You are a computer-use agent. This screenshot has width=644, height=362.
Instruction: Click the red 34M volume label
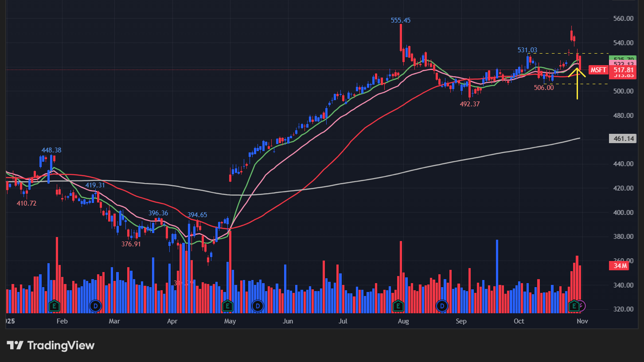(620, 266)
